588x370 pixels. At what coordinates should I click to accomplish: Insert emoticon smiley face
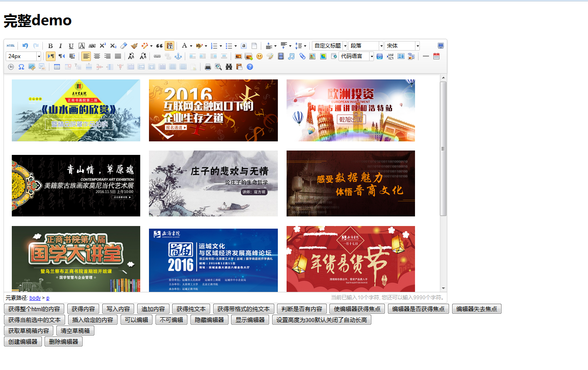pos(259,56)
